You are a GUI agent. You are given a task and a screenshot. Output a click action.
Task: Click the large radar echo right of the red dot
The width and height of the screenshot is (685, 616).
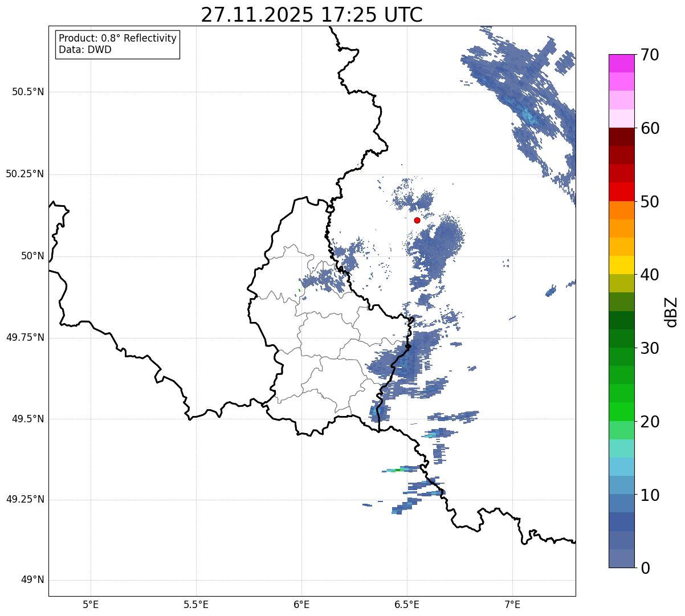(439, 245)
